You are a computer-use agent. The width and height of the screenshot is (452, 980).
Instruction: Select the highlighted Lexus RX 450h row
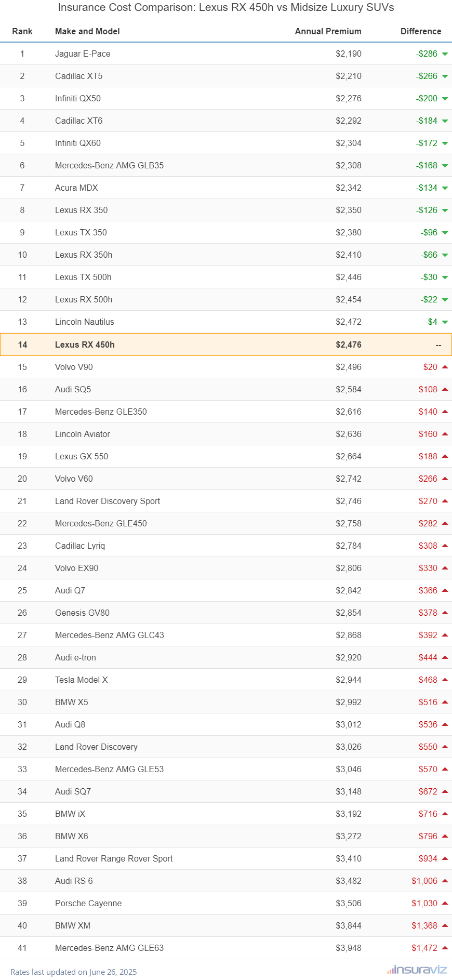[226, 345]
